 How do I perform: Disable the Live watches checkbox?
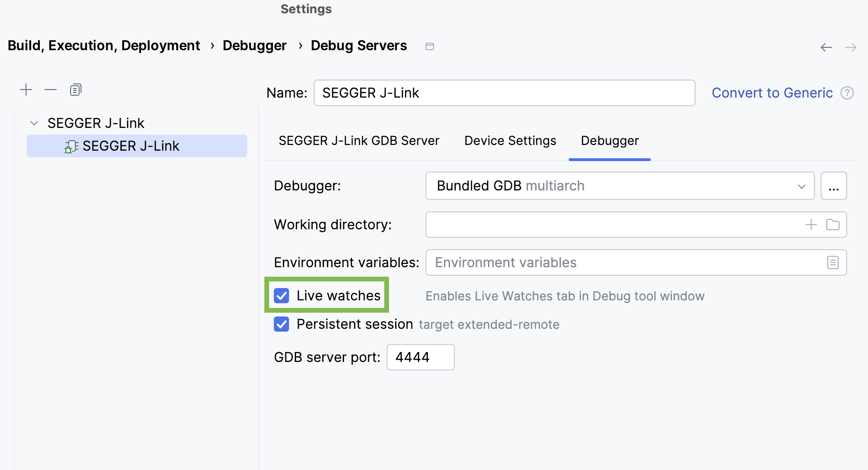pyautogui.click(x=281, y=296)
